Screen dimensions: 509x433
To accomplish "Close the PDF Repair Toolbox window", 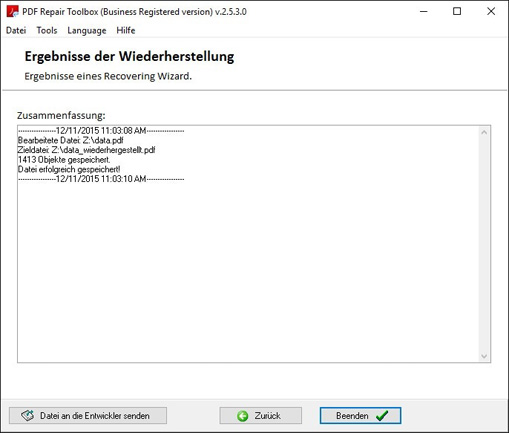I will click(491, 11).
